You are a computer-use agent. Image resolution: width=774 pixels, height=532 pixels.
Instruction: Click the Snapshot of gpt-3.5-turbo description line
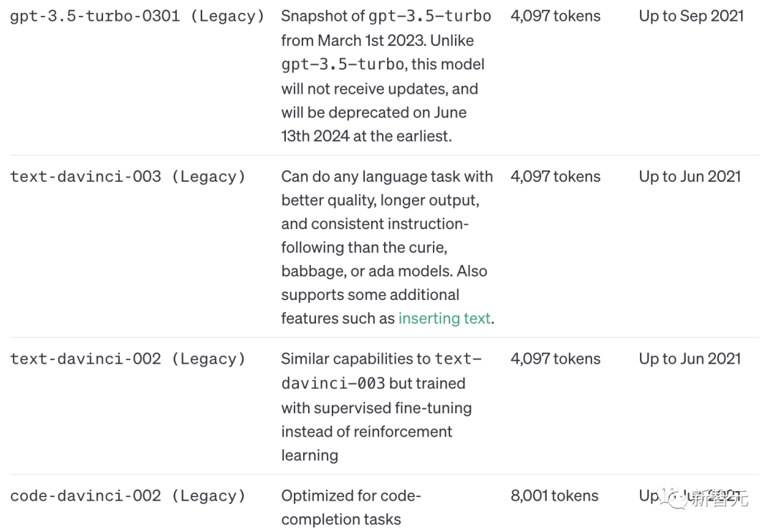coord(386,16)
